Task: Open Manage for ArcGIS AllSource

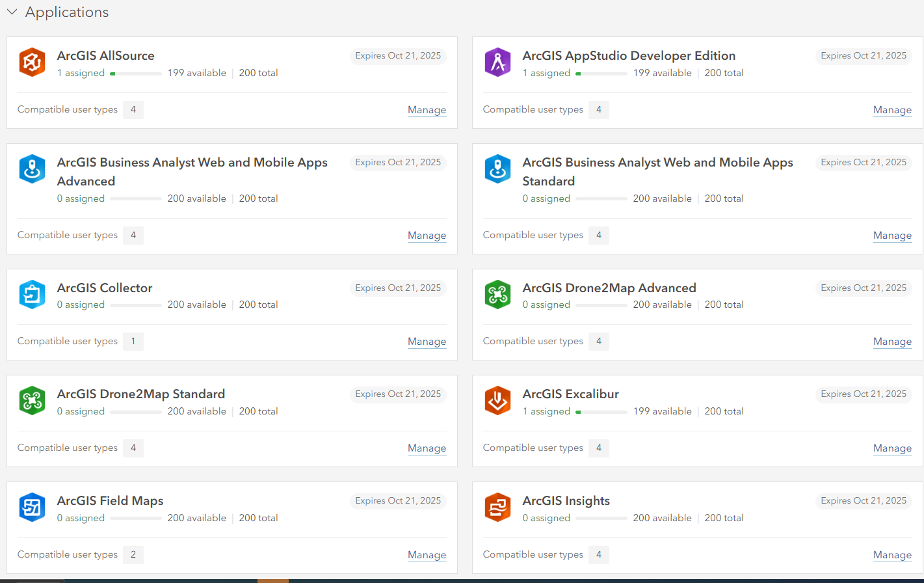Action: [x=427, y=109]
